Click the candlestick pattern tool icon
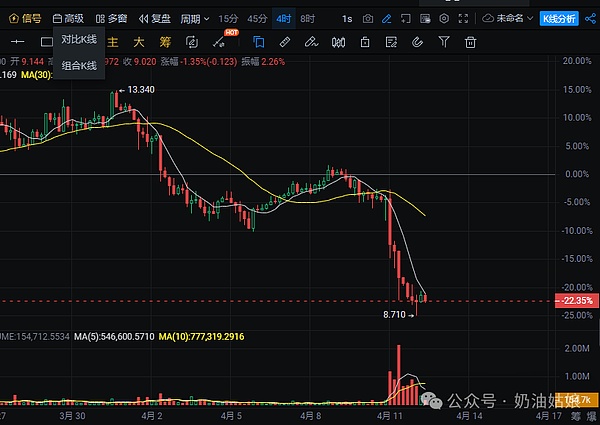The width and height of the screenshot is (600, 425). tap(337, 41)
